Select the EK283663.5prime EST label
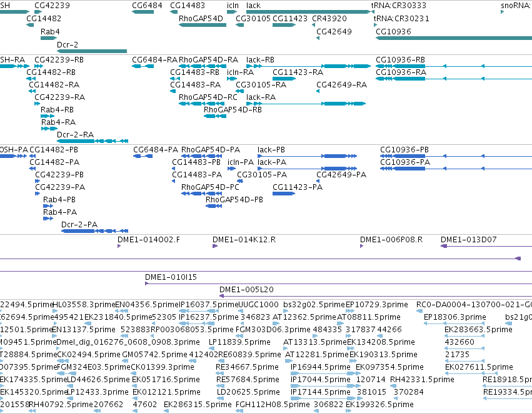Viewport: 532px width, 414px height. click(x=478, y=329)
